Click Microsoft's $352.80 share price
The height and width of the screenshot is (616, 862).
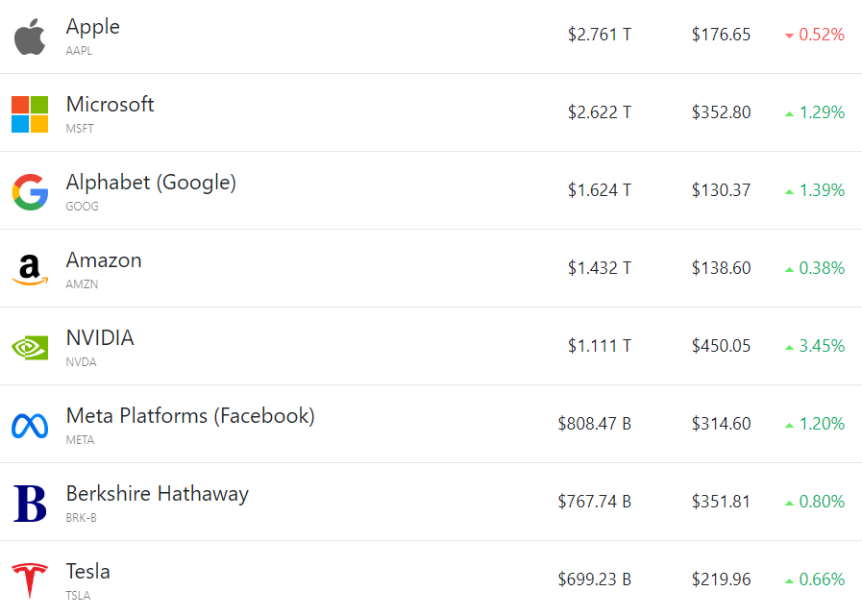point(721,112)
